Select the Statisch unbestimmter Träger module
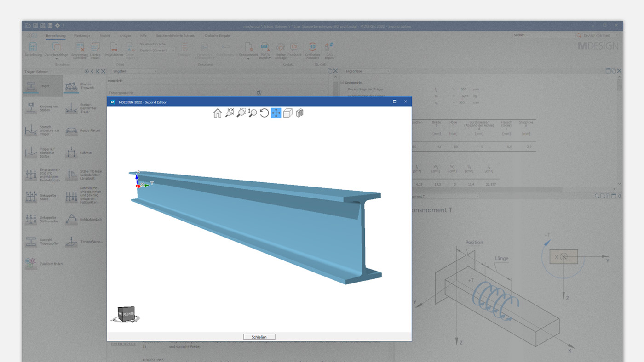The image size is (644, 362). (43, 130)
